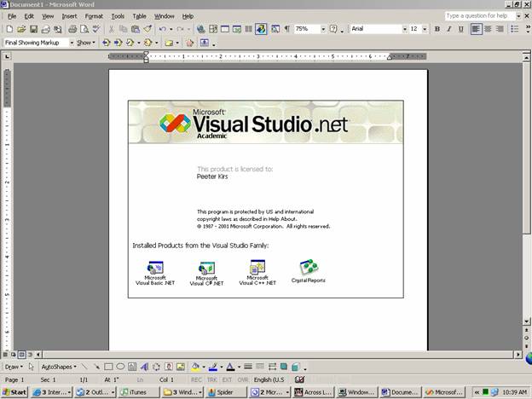Toggle the Document Map view
This screenshot has width=532, height=399.
pos(275,29)
